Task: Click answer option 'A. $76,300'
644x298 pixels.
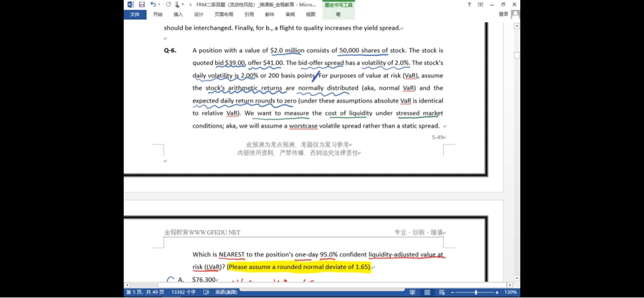Action: [197, 280]
